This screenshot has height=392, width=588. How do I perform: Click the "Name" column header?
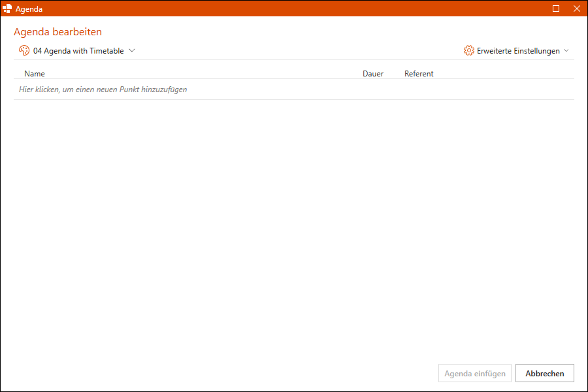click(35, 74)
